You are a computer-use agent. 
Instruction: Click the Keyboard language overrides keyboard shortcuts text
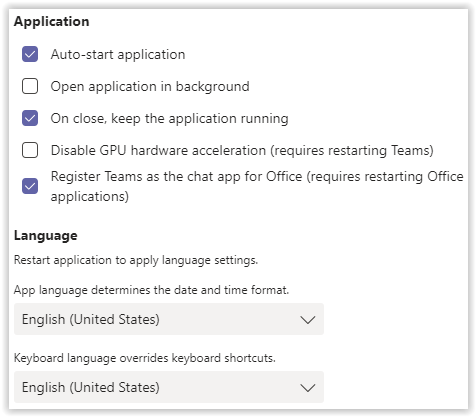click(145, 358)
